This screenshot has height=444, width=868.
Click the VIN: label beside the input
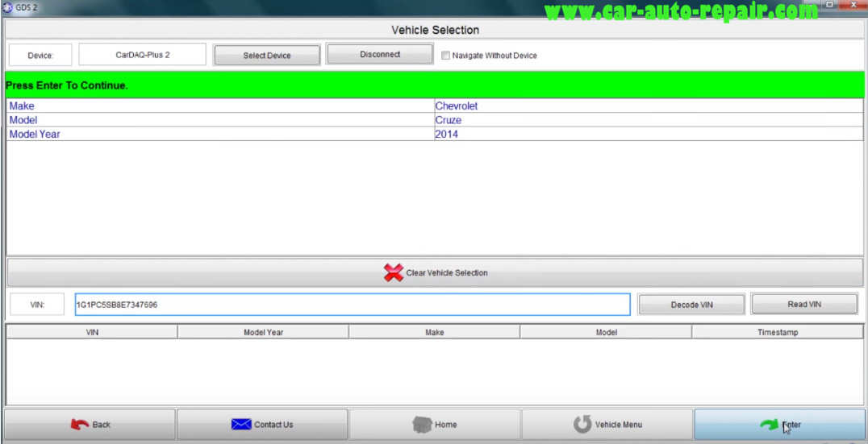[37, 305]
